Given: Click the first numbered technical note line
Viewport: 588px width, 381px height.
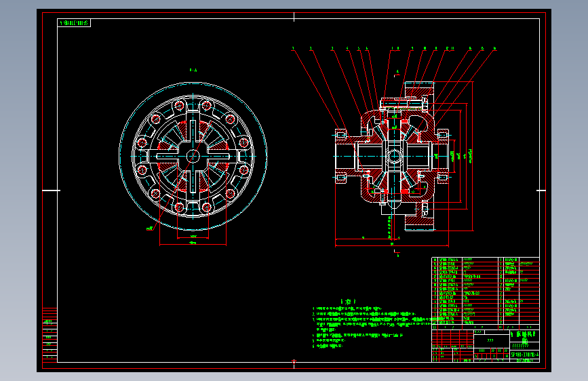Looking at the screenshot, I should 347,308.
